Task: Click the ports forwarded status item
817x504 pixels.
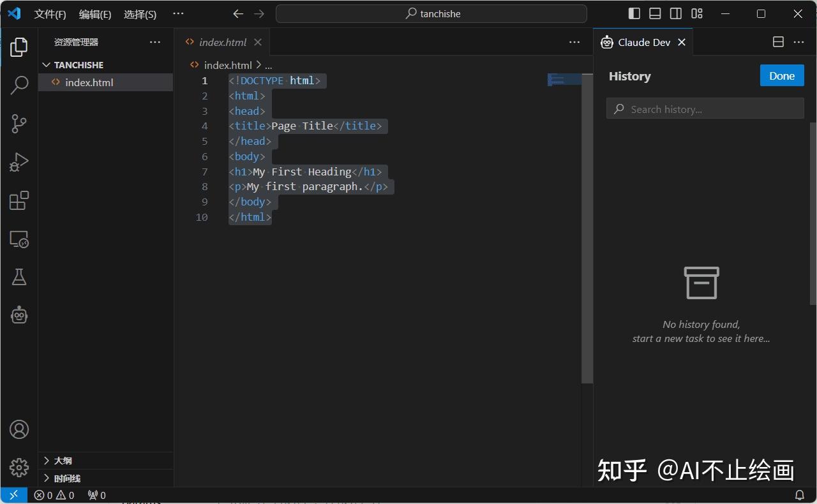Action: tap(96, 495)
